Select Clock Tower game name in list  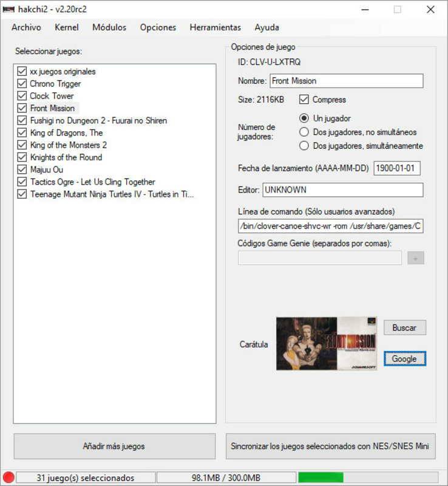[x=52, y=96]
